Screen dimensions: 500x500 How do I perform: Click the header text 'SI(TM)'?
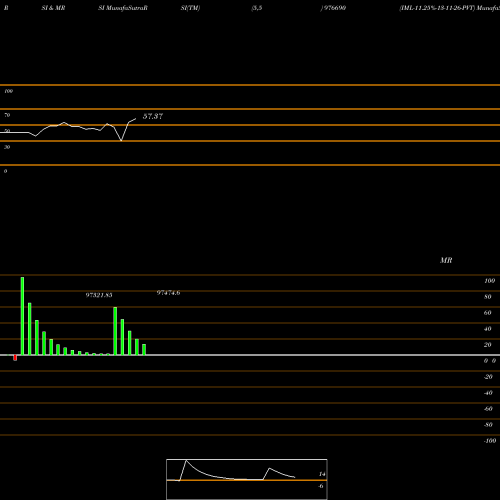pos(190,8)
